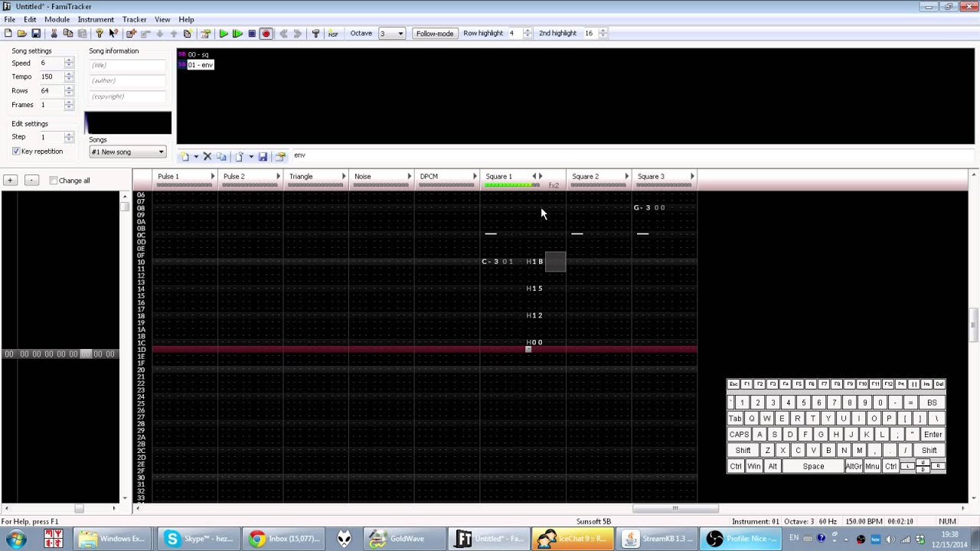Adjust the Step spinner arrows

point(69,137)
